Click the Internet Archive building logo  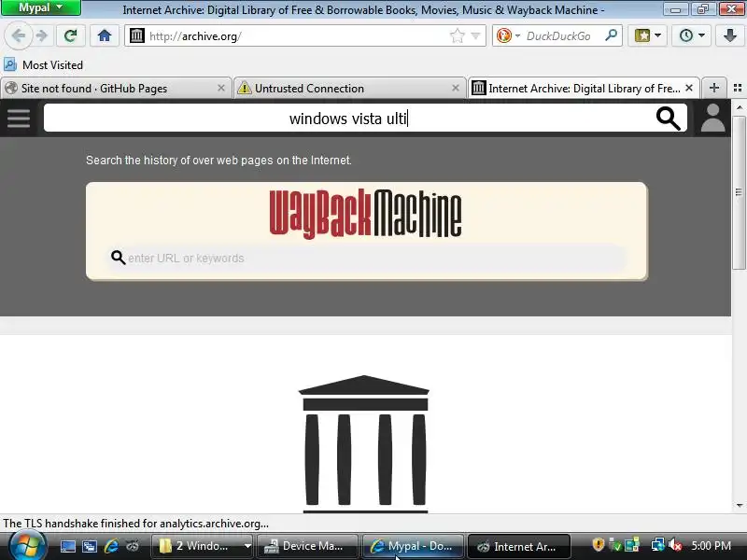click(x=365, y=444)
